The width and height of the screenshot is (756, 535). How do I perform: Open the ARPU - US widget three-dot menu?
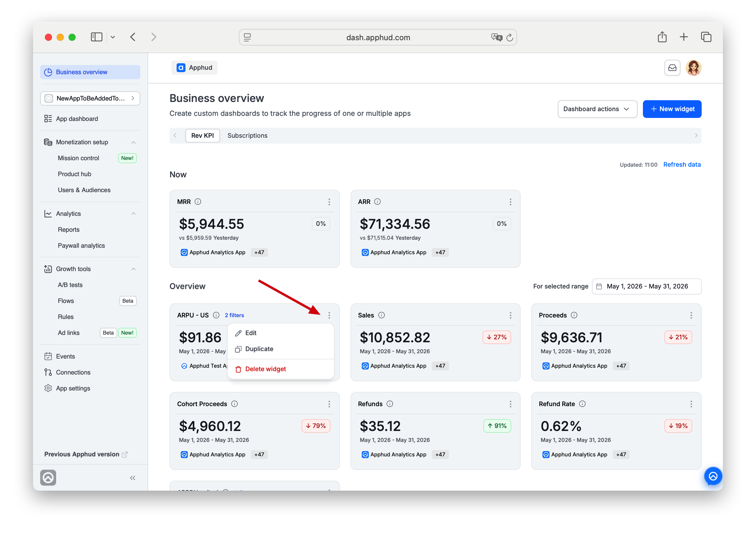pyautogui.click(x=329, y=315)
